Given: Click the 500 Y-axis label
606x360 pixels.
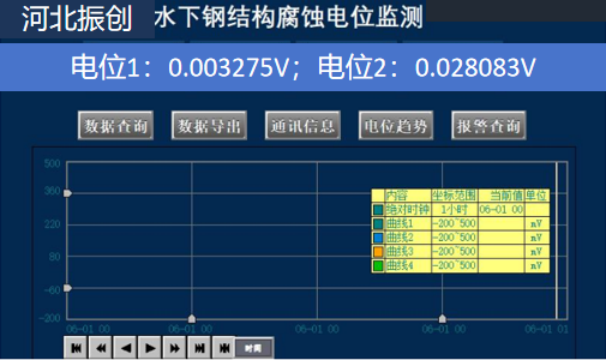Looking at the screenshot, I should tap(52, 164).
